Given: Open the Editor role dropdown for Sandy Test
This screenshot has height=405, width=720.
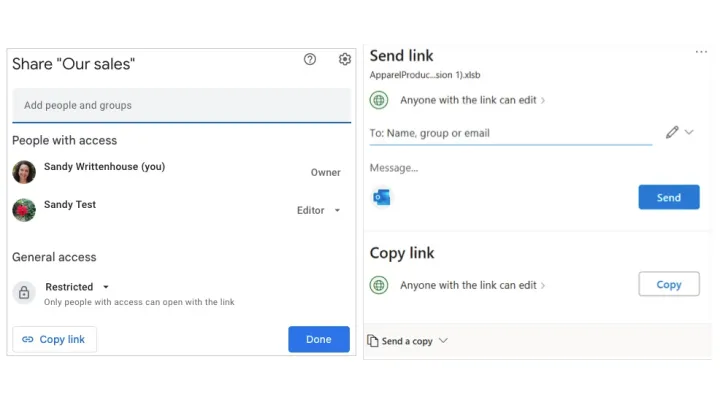Looking at the screenshot, I should (319, 211).
